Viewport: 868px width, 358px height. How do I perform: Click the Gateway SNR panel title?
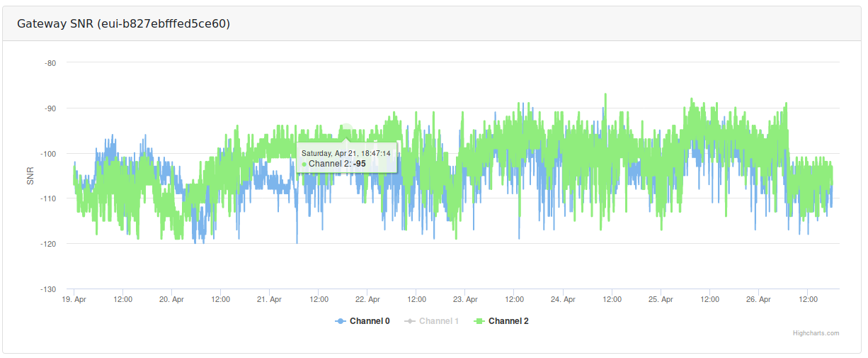[x=124, y=23]
